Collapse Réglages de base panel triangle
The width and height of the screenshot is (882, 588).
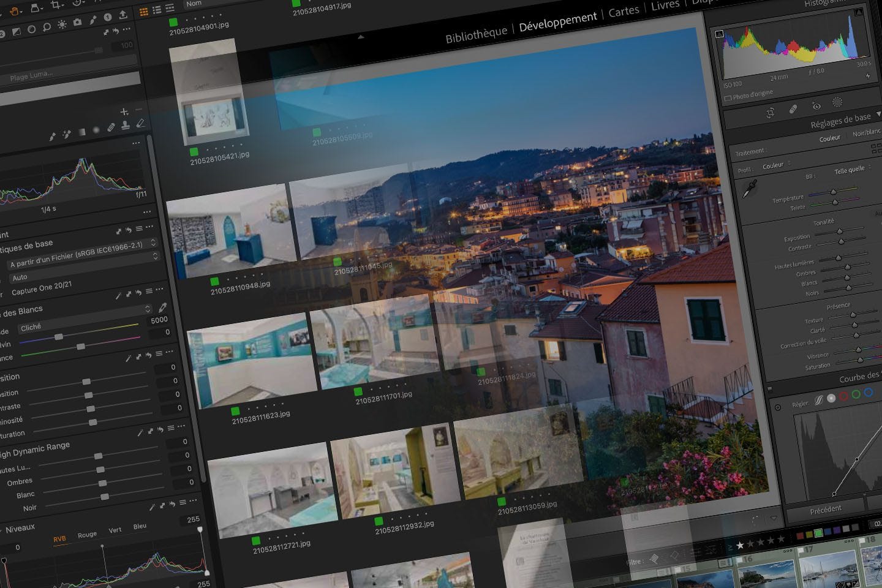pos(878,115)
